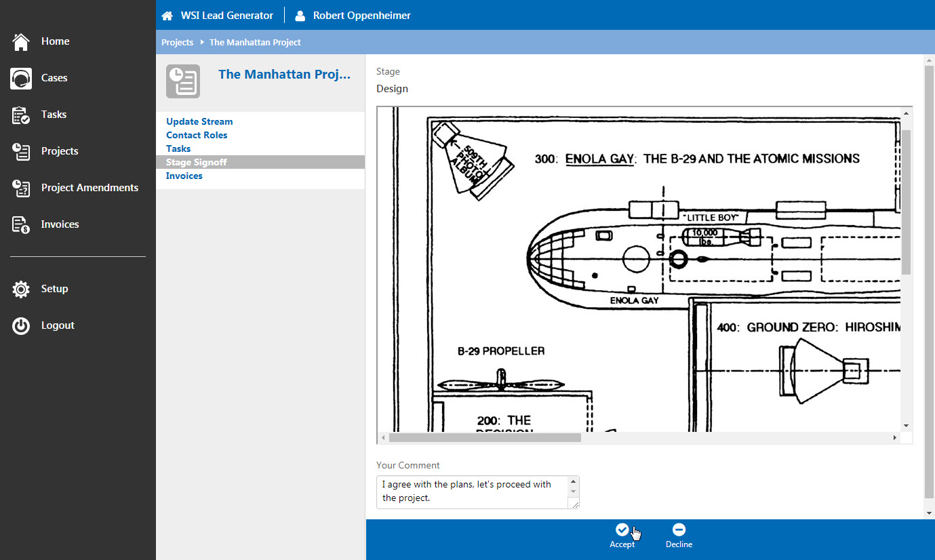Open the Update Stream link
Viewport: 935px width, 560px height.
tap(199, 121)
